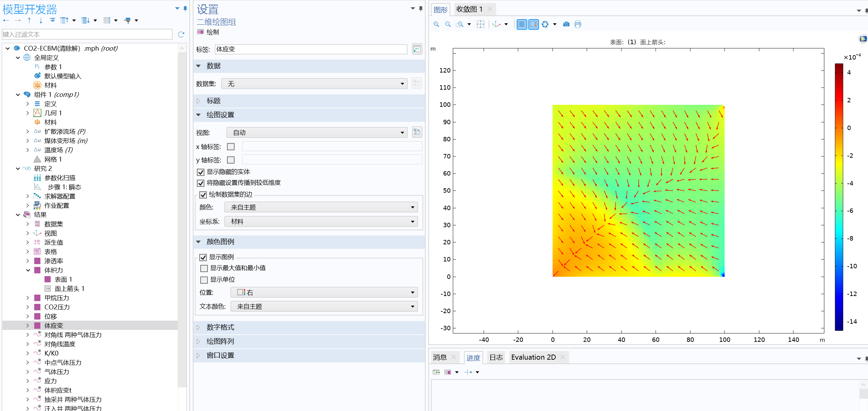Click go to view button beside 视图 dropdown
The width and height of the screenshot is (868, 411).
(x=417, y=132)
